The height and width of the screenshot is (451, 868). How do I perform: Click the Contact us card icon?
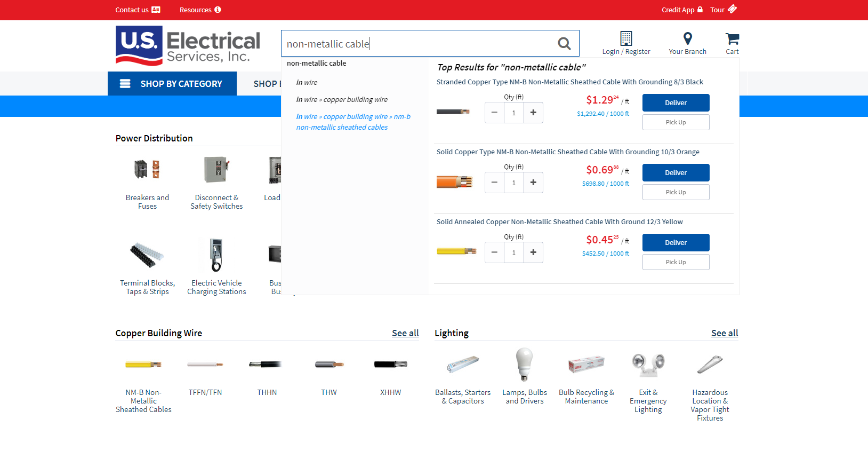pyautogui.click(x=156, y=10)
